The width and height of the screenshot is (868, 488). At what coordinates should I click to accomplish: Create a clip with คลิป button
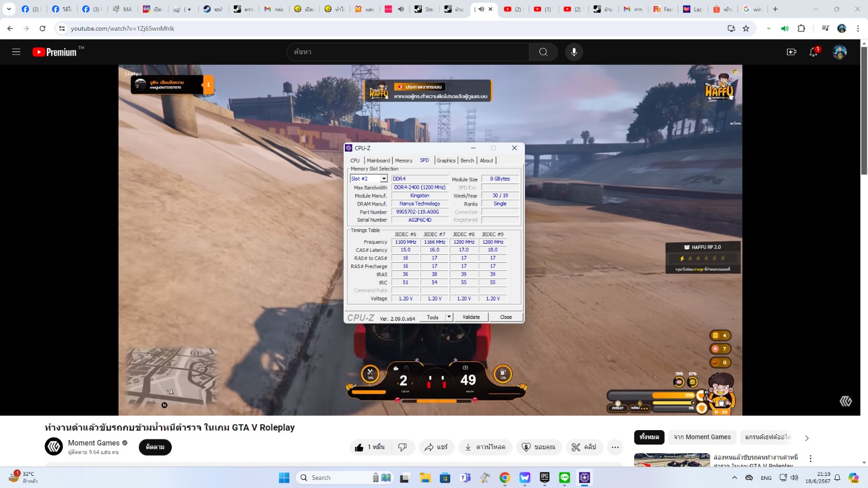(x=584, y=447)
